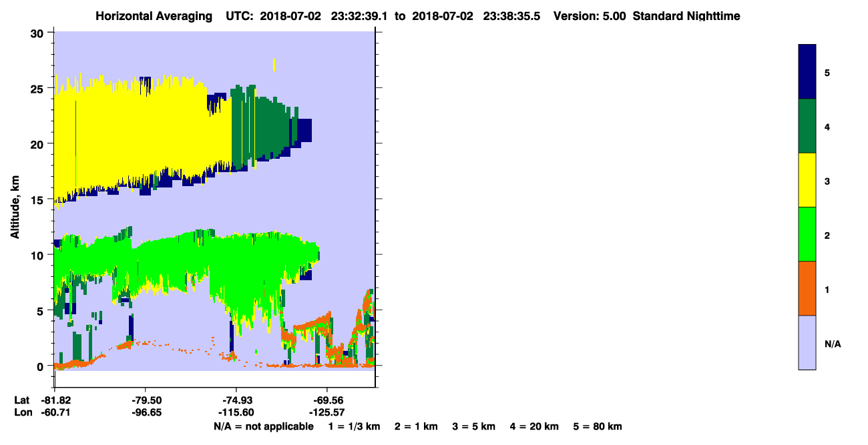Click the legend note '3 = 5 km'
This screenshot has height=445, width=868.
[474, 426]
